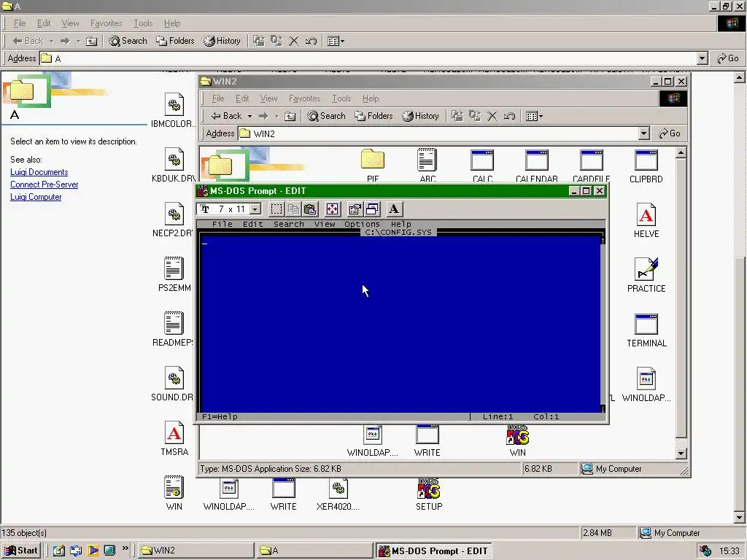
Task: Select WIN file in A window
Action: click(174, 494)
